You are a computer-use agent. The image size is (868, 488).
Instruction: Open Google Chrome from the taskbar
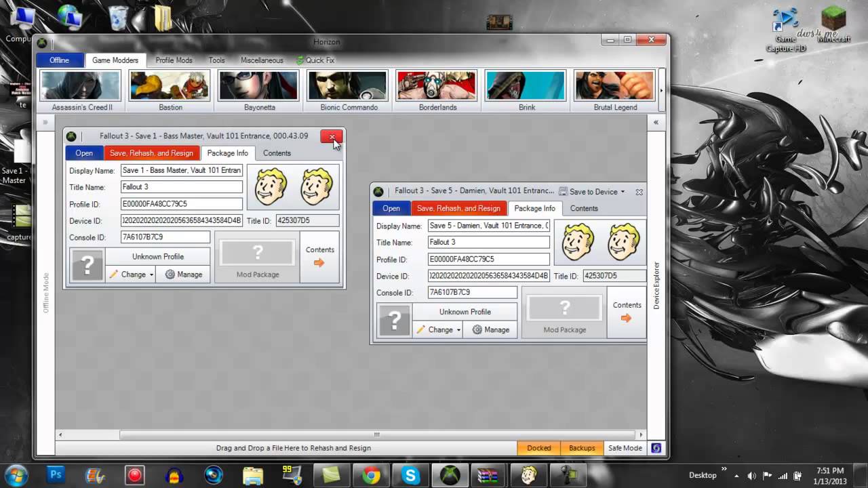371,475
